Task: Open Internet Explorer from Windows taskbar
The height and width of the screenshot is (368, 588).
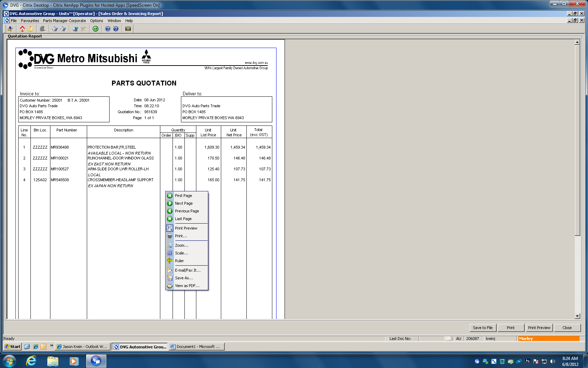Action: click(x=31, y=361)
